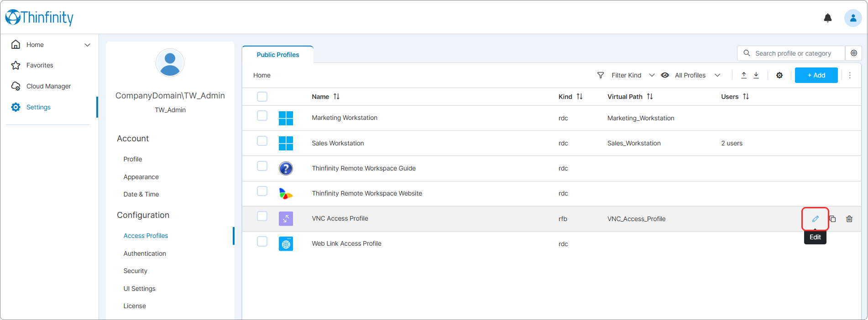Click the Web Link Access Profile name
Viewport: 868px width, 320px height.
click(x=346, y=243)
